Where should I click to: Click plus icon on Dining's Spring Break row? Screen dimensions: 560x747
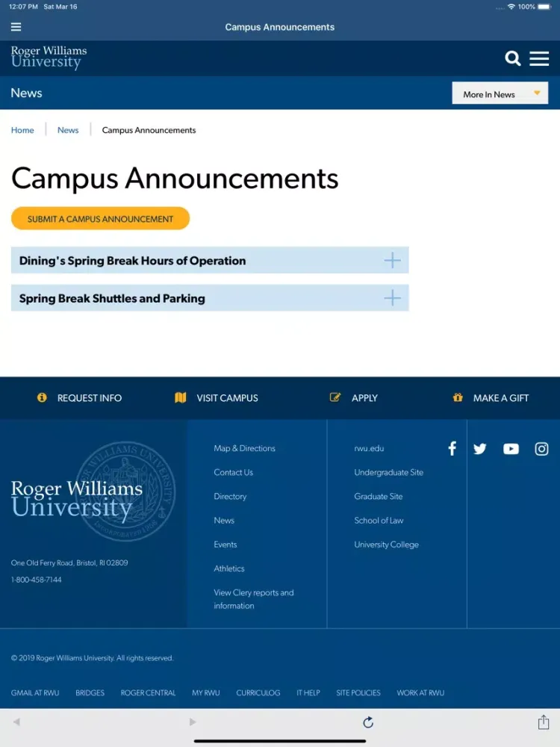coord(392,260)
